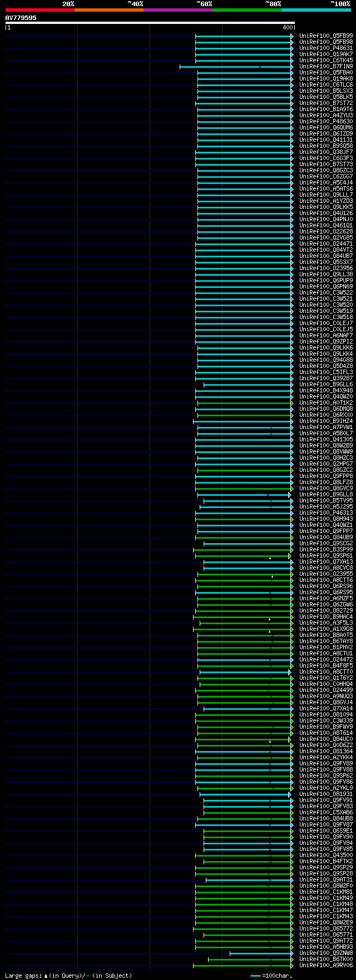Select label UniRef100_Q19AK8
The width and height of the screenshot is (356, 980).
coord(326,78)
